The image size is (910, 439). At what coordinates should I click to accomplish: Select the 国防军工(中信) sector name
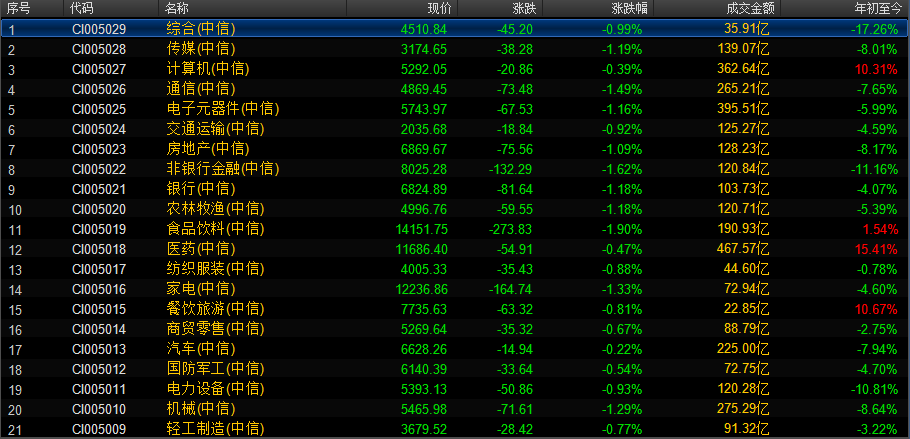click(214, 369)
